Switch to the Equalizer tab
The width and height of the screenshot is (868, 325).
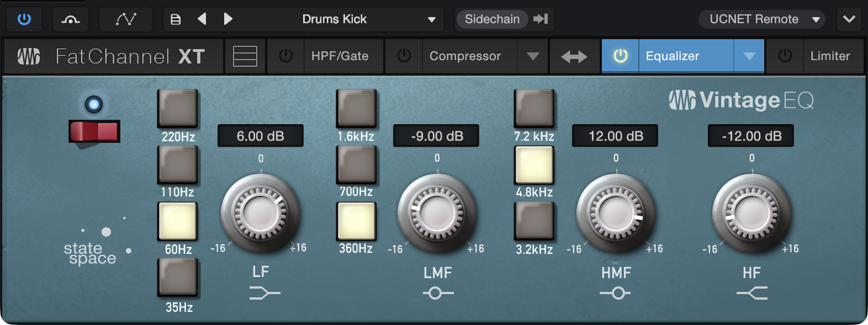pyautogui.click(x=686, y=56)
